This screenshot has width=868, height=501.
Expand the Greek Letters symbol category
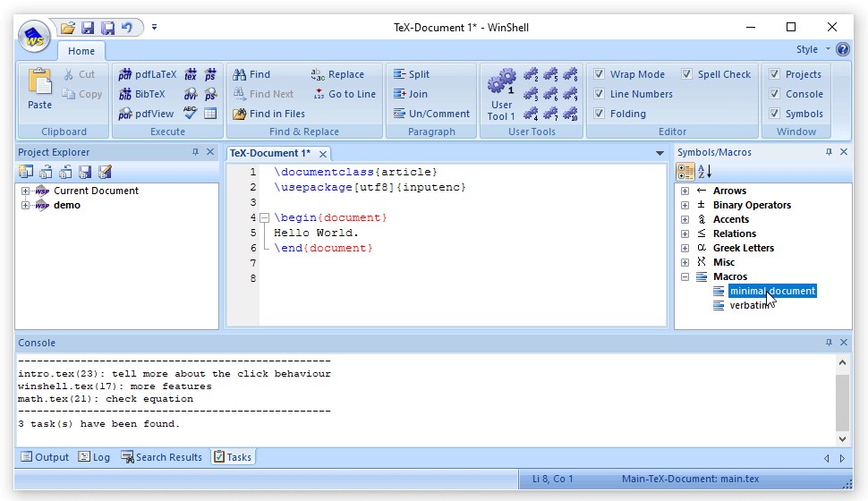pos(685,248)
